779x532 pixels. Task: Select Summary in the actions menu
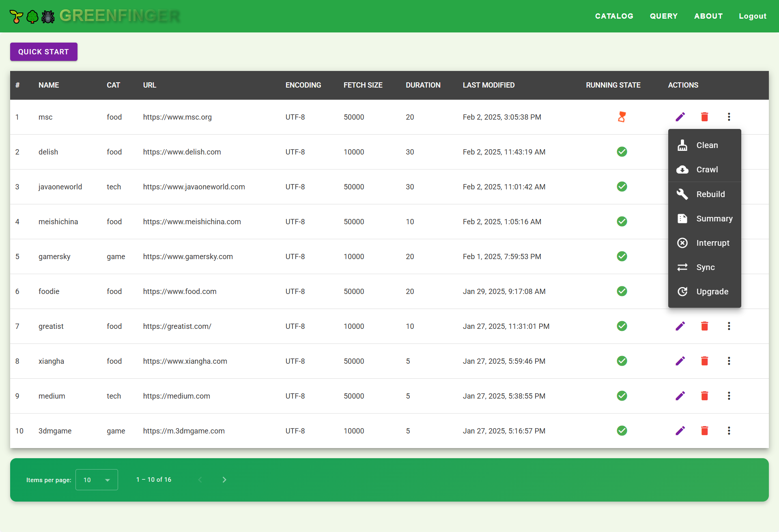(x=705, y=219)
